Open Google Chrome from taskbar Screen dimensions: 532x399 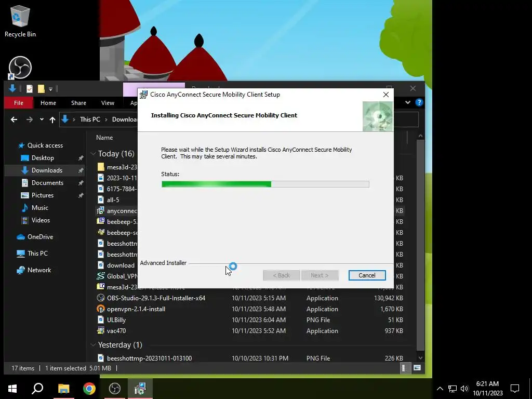[89, 389]
